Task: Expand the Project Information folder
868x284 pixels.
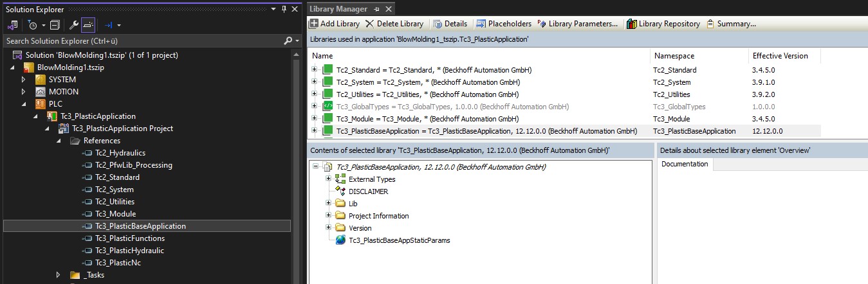Action: (x=328, y=216)
